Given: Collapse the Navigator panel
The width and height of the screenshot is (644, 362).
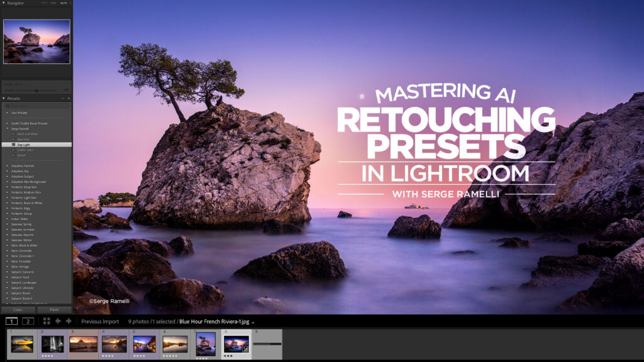Looking at the screenshot, I should point(4,3).
